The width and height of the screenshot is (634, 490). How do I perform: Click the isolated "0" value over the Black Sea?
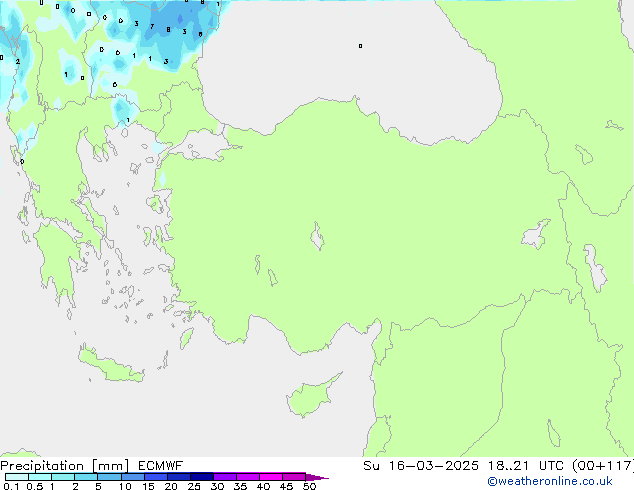[360, 46]
